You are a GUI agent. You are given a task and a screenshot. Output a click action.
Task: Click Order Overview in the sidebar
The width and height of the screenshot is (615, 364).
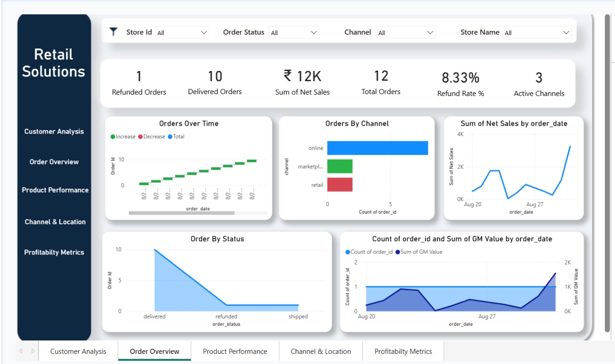[54, 162]
